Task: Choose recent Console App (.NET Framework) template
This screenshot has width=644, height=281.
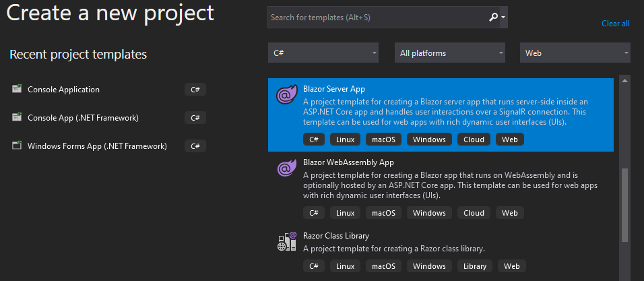Action: pos(83,118)
